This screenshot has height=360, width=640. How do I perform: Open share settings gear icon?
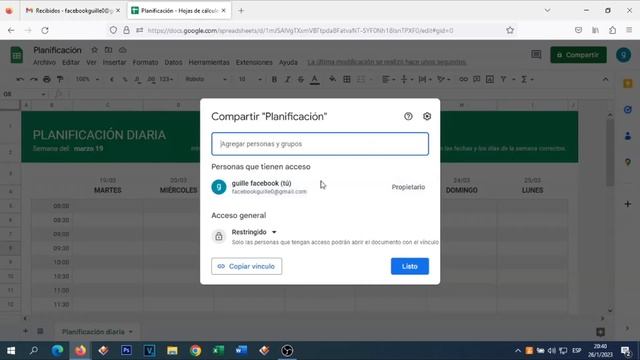427,116
